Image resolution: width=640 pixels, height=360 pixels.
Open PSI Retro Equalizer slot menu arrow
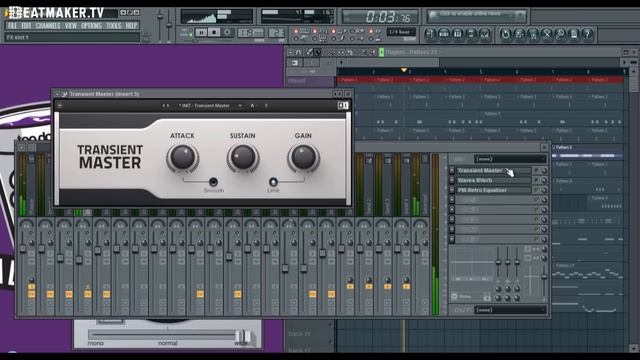click(452, 190)
